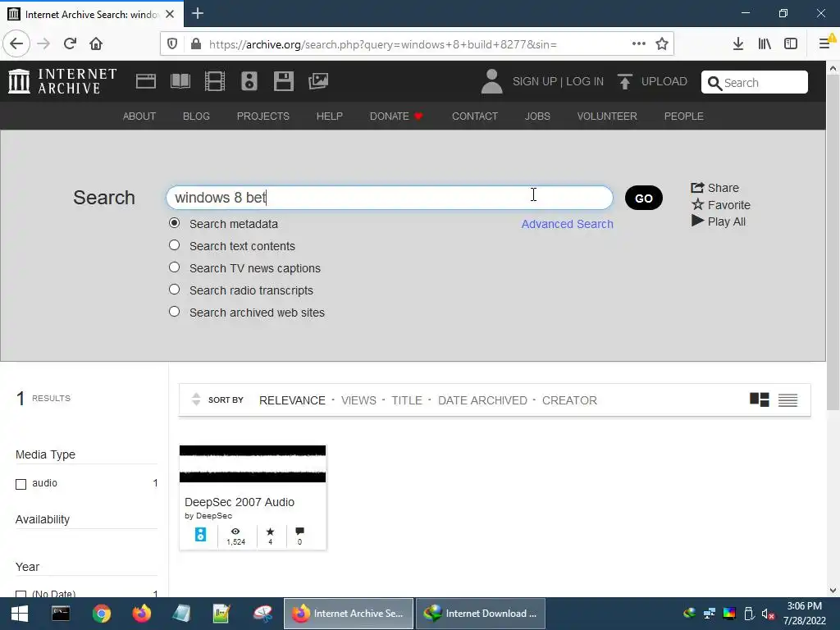Open the JOBS menu item

pos(537,116)
